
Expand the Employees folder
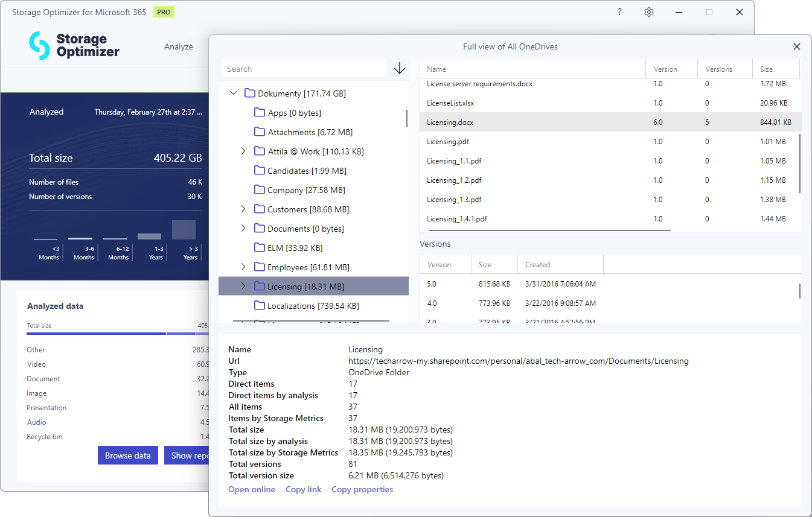[x=243, y=267]
